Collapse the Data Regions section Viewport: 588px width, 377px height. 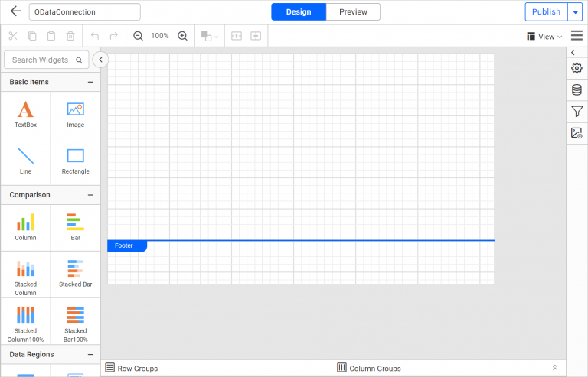[90, 355]
